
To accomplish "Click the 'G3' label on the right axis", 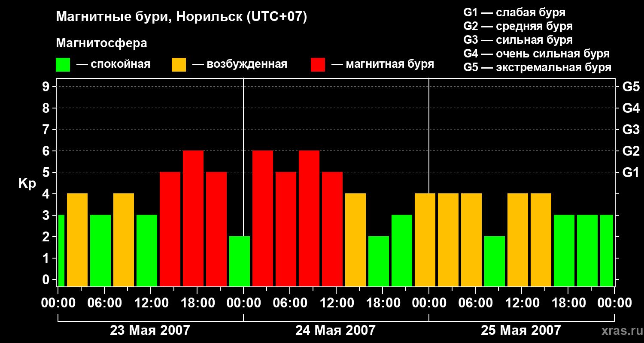I will tap(631, 129).
